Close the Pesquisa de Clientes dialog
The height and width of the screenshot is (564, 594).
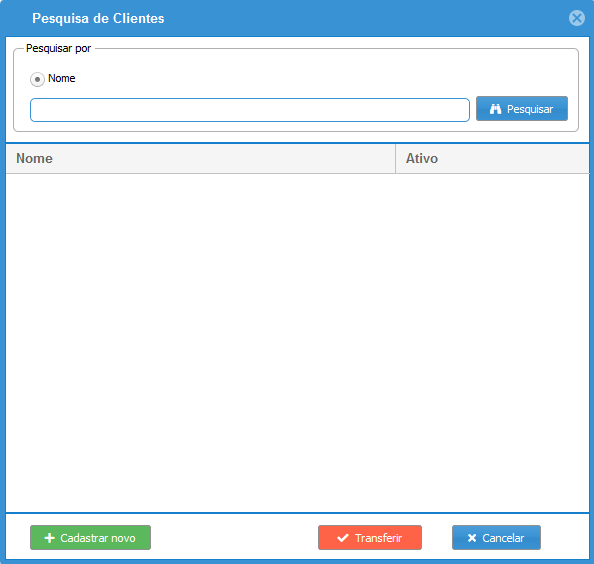click(x=577, y=18)
